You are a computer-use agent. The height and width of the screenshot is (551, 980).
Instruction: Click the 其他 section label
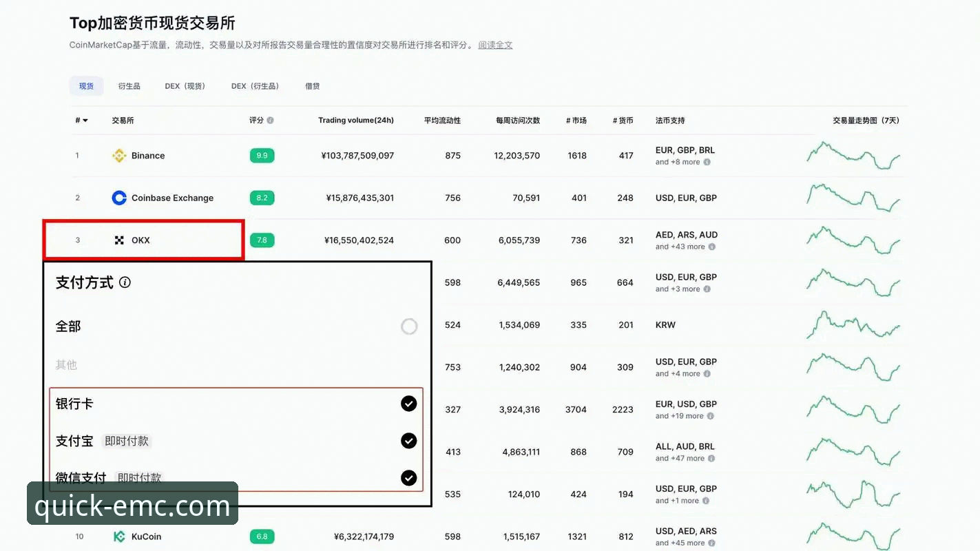point(66,365)
